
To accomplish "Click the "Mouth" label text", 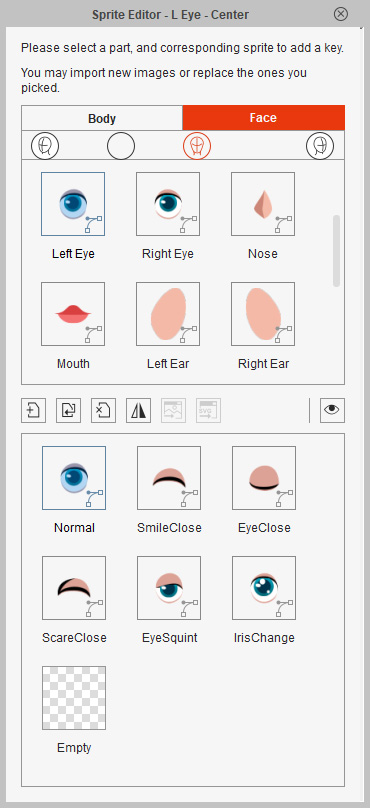I will [73, 364].
